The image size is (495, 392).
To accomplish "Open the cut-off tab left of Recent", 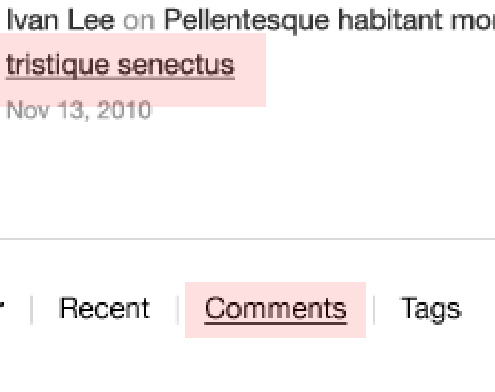I will 2,305.
